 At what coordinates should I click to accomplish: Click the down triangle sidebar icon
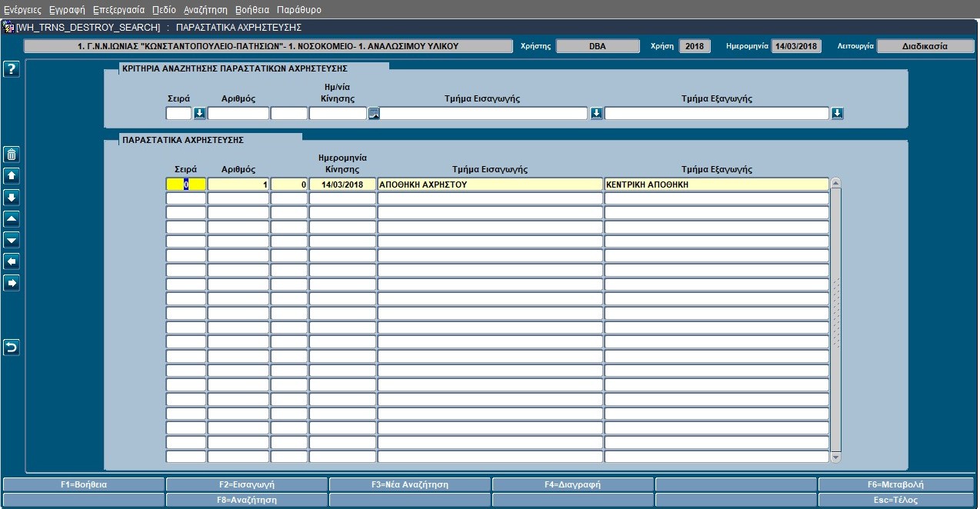[x=12, y=240]
